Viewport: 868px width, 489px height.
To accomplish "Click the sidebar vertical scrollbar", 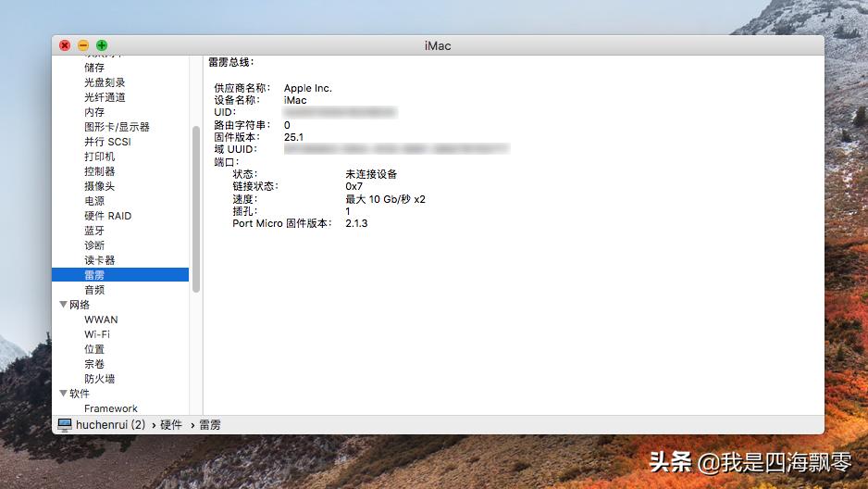I will pyautogui.click(x=195, y=209).
